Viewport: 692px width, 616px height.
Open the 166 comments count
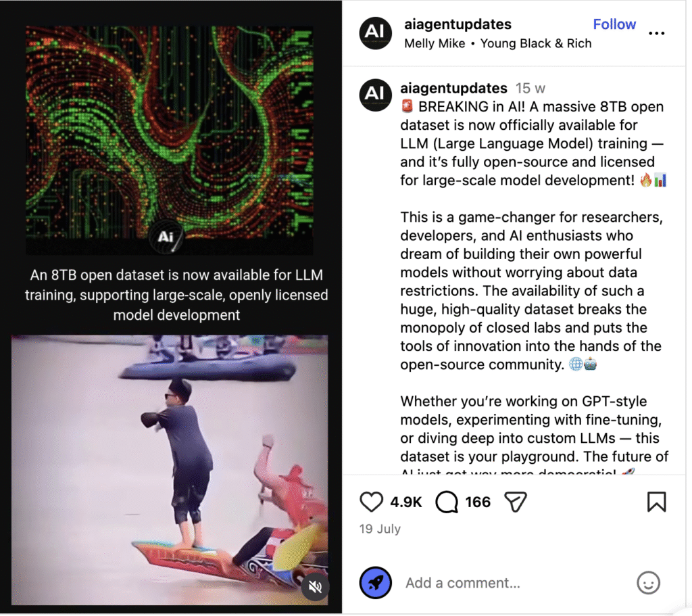click(x=478, y=502)
